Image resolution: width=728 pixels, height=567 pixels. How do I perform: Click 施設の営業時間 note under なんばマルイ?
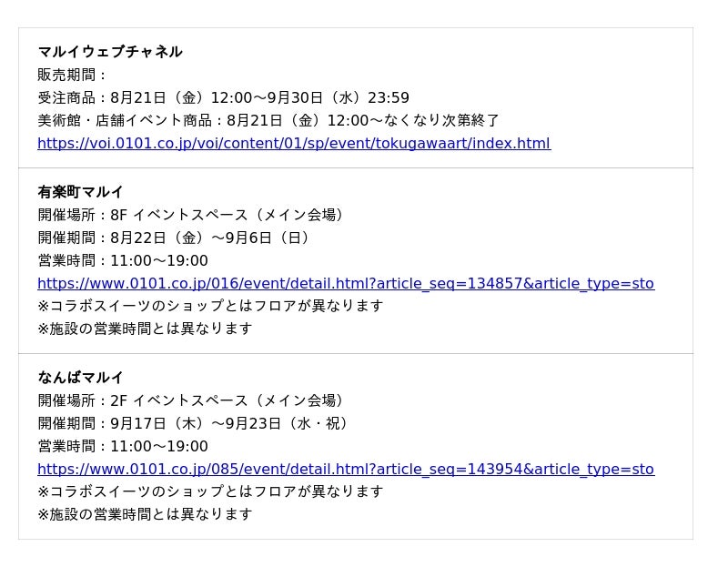(x=145, y=514)
